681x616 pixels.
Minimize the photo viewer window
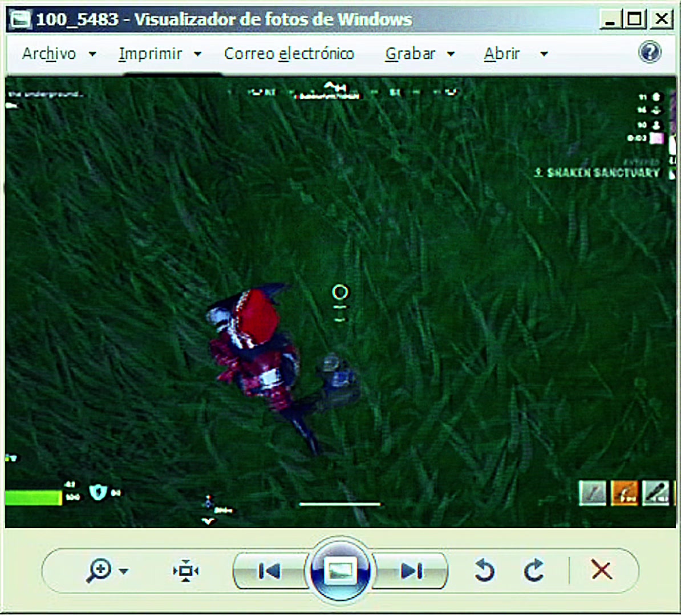click(x=610, y=19)
